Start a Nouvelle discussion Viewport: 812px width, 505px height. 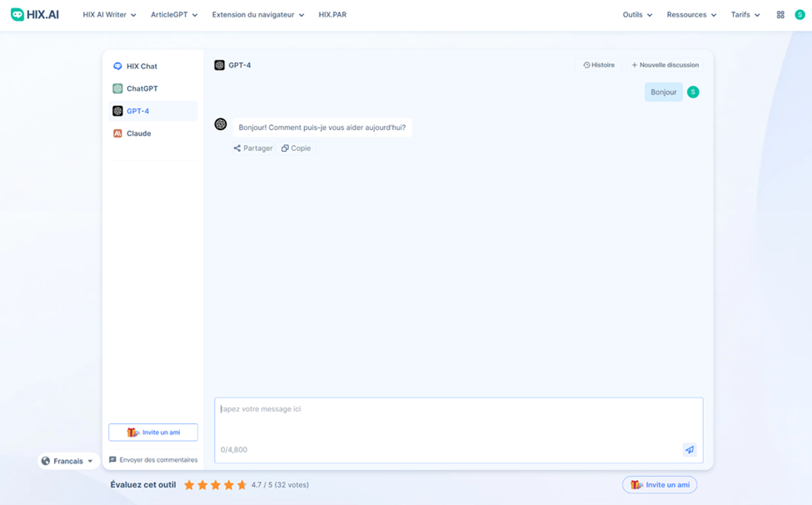(665, 65)
